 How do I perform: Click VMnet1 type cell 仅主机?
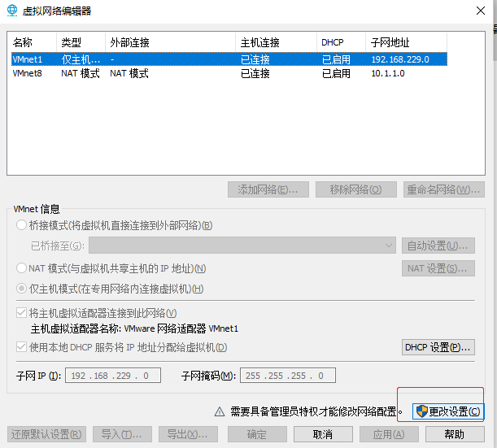point(81,59)
